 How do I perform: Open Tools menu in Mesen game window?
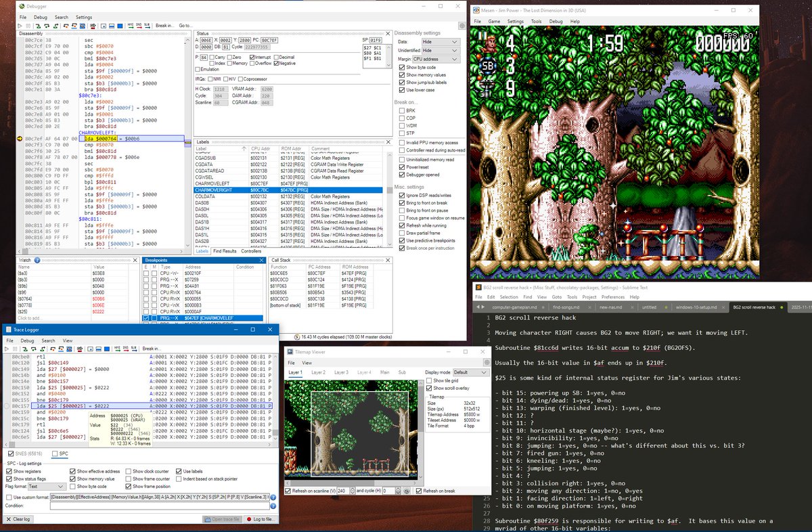[536, 21]
